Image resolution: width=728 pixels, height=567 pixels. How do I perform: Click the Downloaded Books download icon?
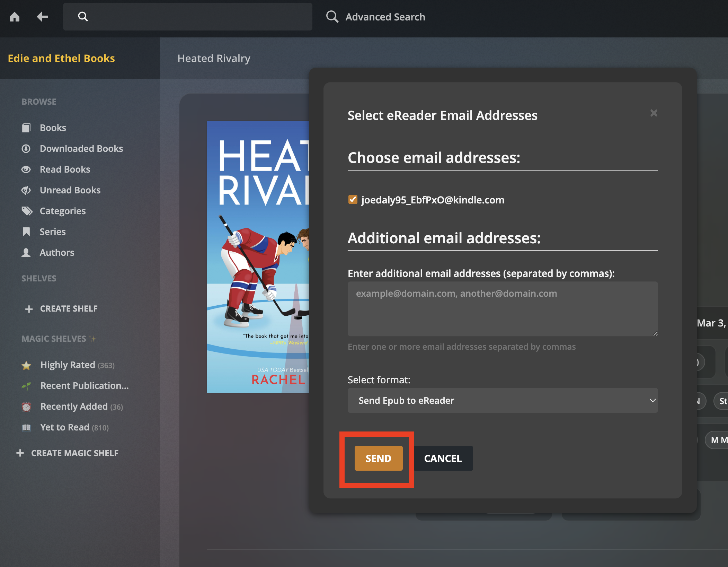[26, 149]
